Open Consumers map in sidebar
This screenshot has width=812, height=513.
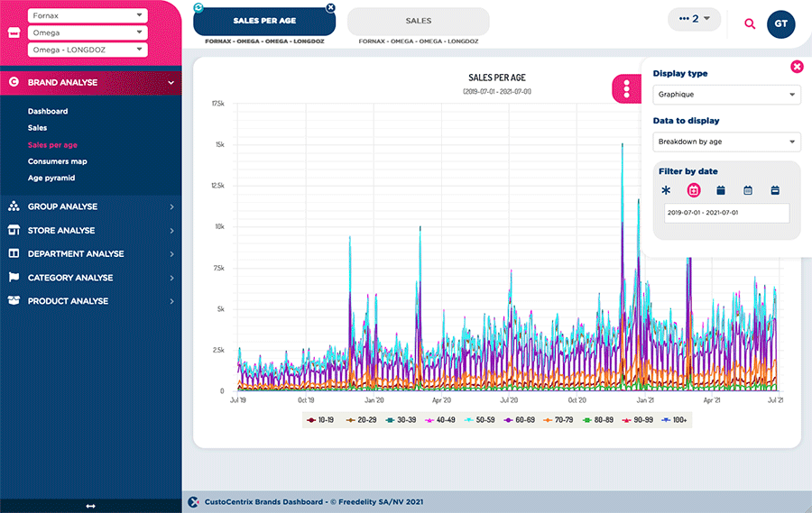[57, 161]
